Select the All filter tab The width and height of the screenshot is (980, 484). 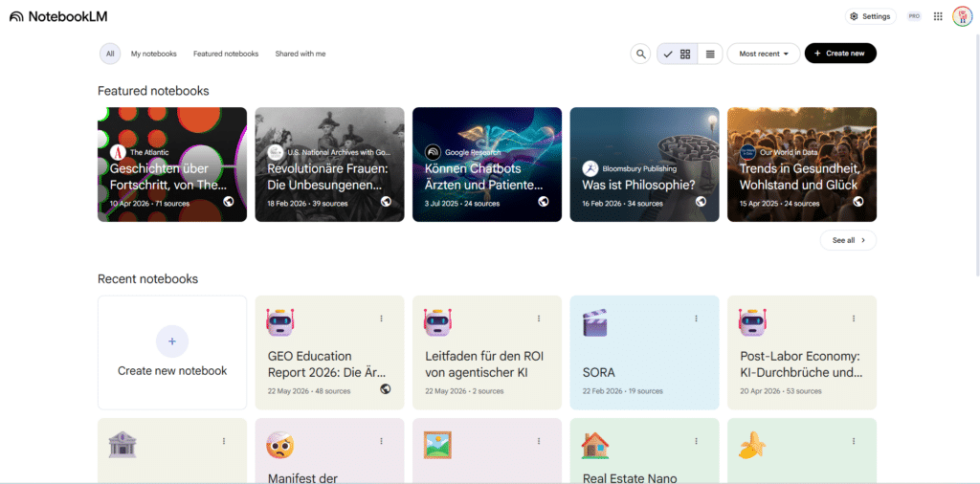[110, 54]
